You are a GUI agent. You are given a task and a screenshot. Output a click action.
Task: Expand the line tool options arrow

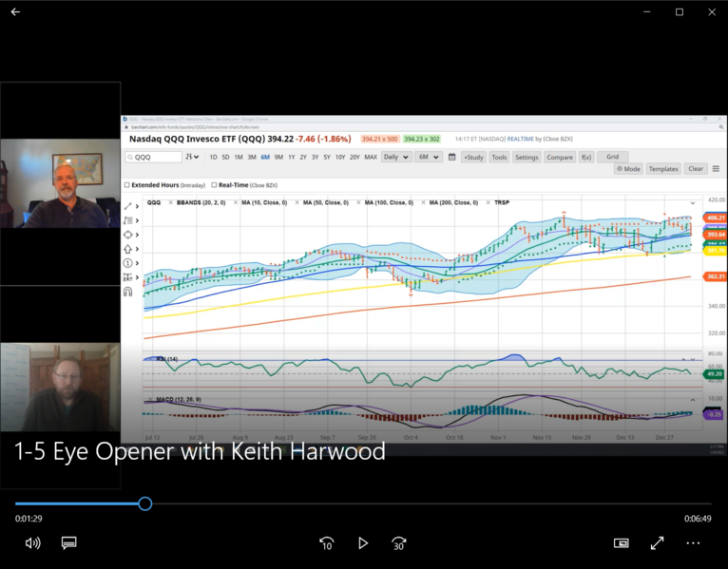point(137,206)
